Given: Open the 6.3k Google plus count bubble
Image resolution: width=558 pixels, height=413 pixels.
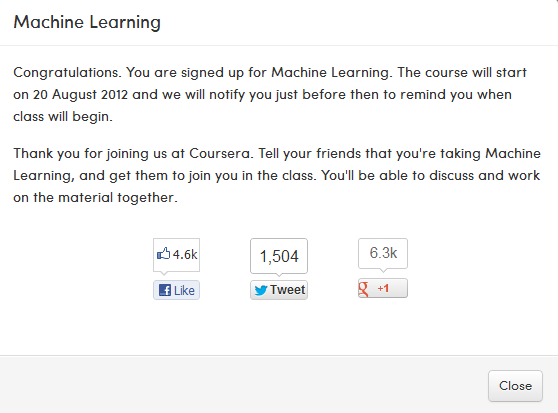Looking at the screenshot, I should click(383, 253).
